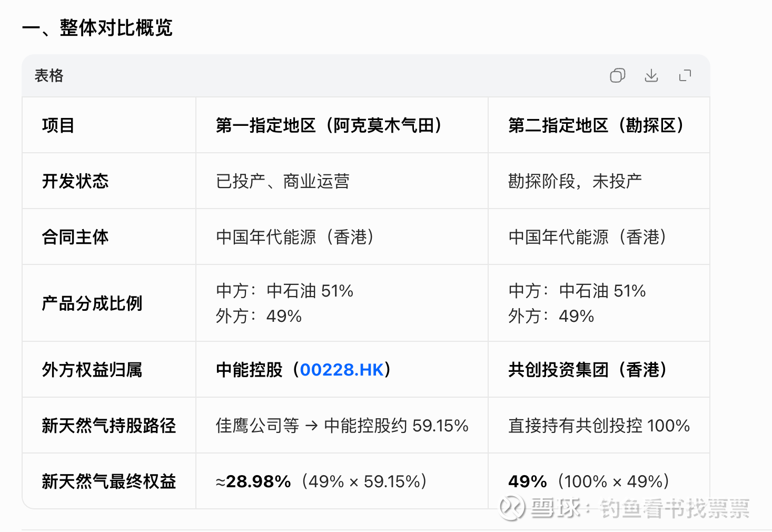Click the 直接持有共创投控 100% cell
772x532 pixels.
point(599,426)
